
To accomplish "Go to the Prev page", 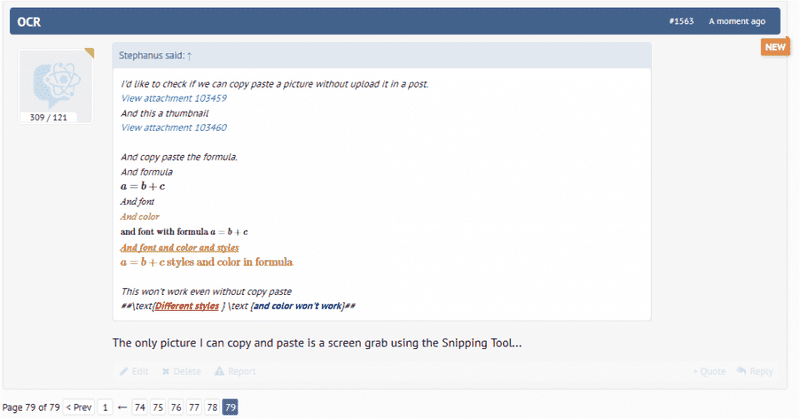I will tap(79, 407).
